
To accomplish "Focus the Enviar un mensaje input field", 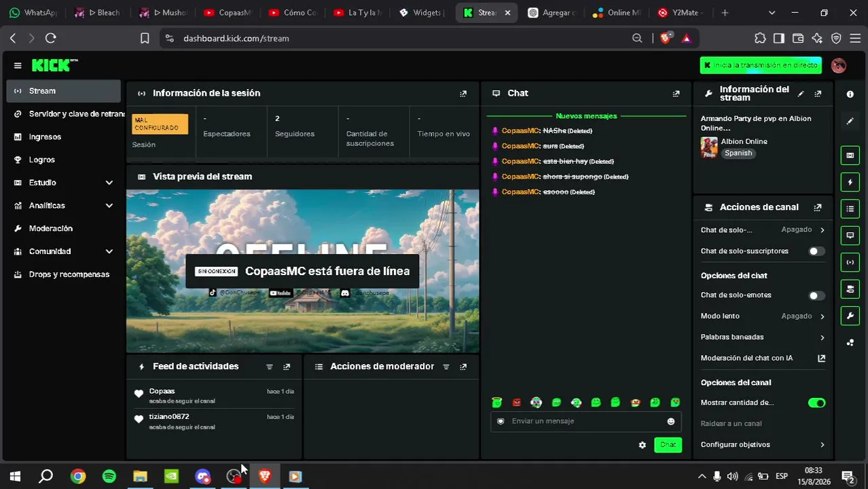I will pos(585,421).
